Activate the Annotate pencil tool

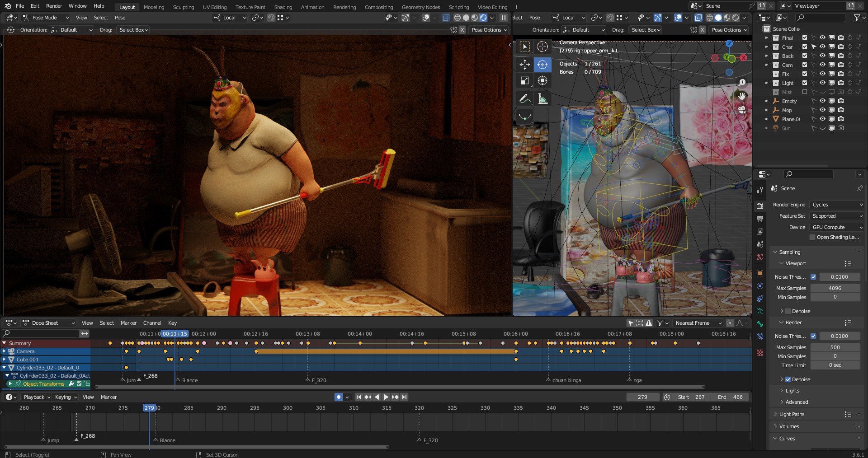(524, 99)
